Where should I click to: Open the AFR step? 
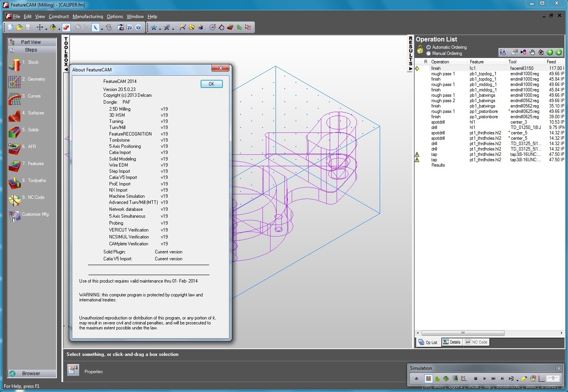point(22,149)
